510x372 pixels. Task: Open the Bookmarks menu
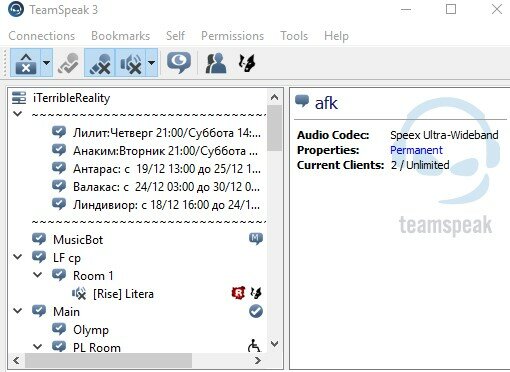pos(120,36)
